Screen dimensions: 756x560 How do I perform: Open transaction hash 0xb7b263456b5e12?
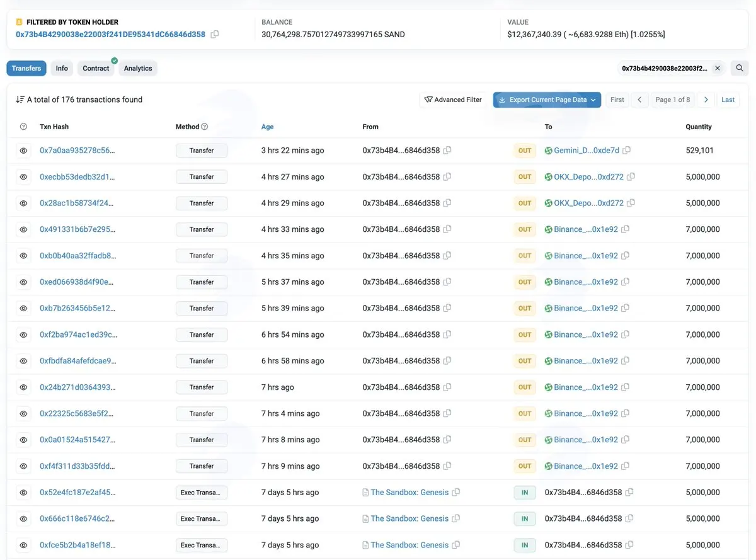click(x=77, y=308)
